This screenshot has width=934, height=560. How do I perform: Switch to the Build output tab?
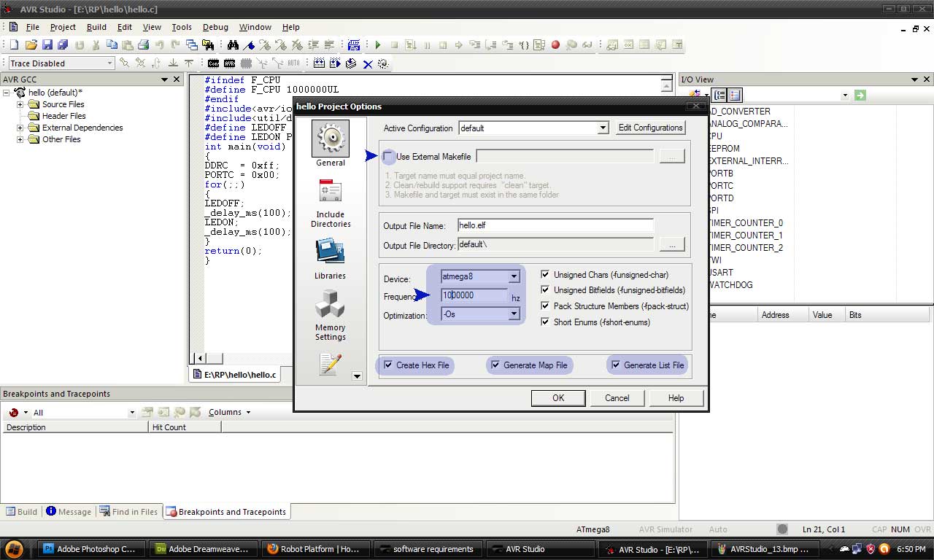click(21, 512)
